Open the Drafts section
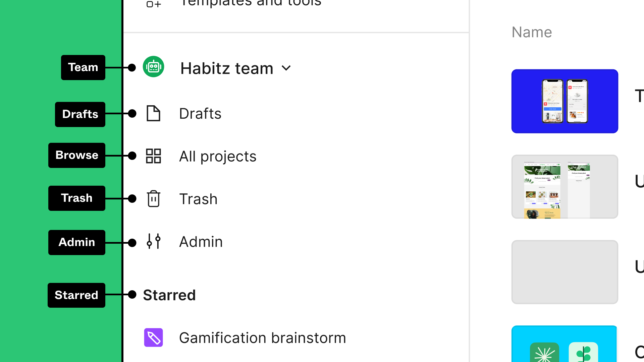The image size is (644, 362). (200, 114)
